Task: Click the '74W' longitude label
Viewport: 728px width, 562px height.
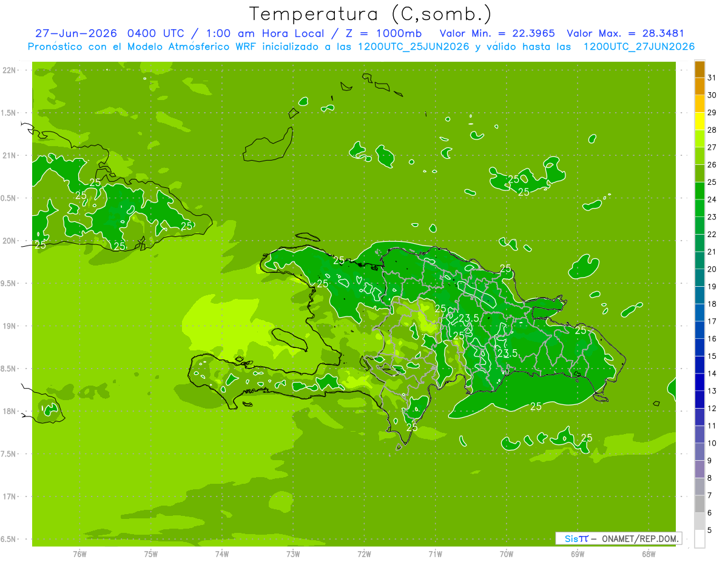Action: coord(222,554)
